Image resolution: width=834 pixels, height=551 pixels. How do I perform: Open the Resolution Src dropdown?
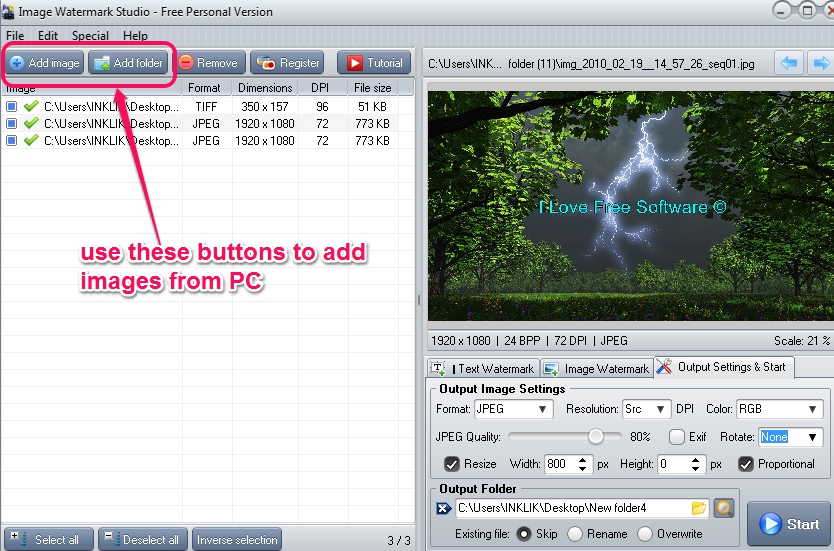point(646,409)
